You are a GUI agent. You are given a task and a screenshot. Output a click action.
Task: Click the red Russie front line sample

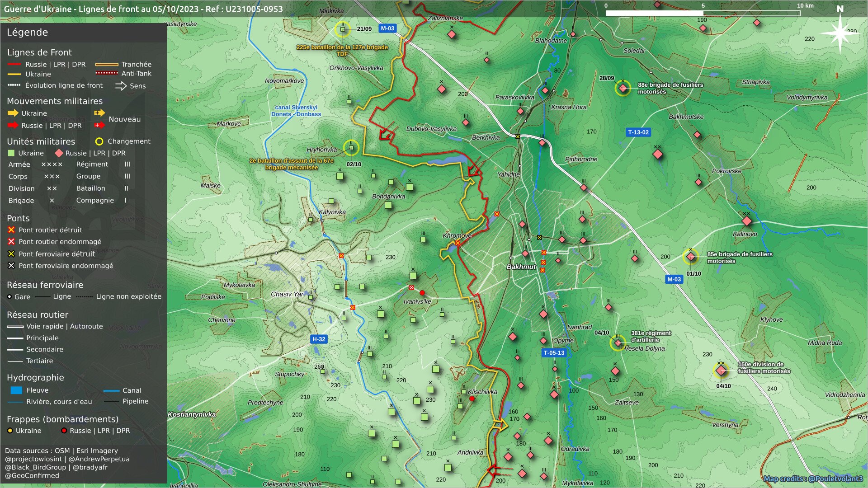pos(14,65)
